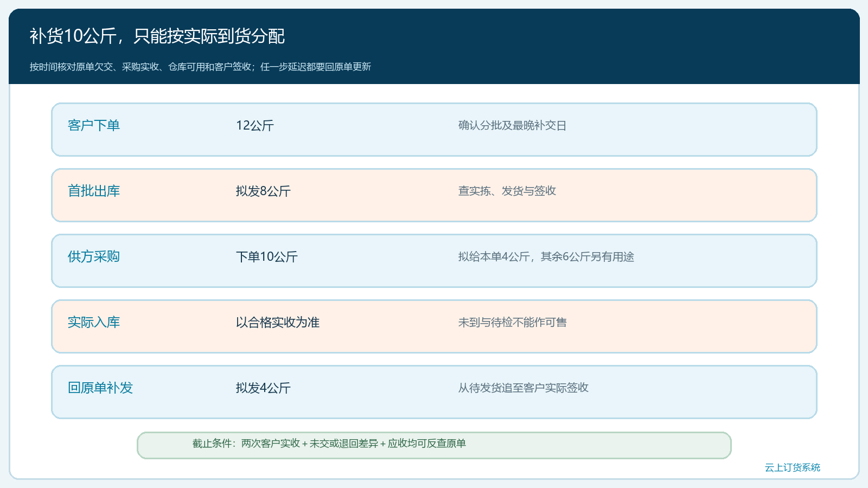Click the 查实拣、发货与签收 note
The width and height of the screenshot is (868, 488).
(x=507, y=191)
